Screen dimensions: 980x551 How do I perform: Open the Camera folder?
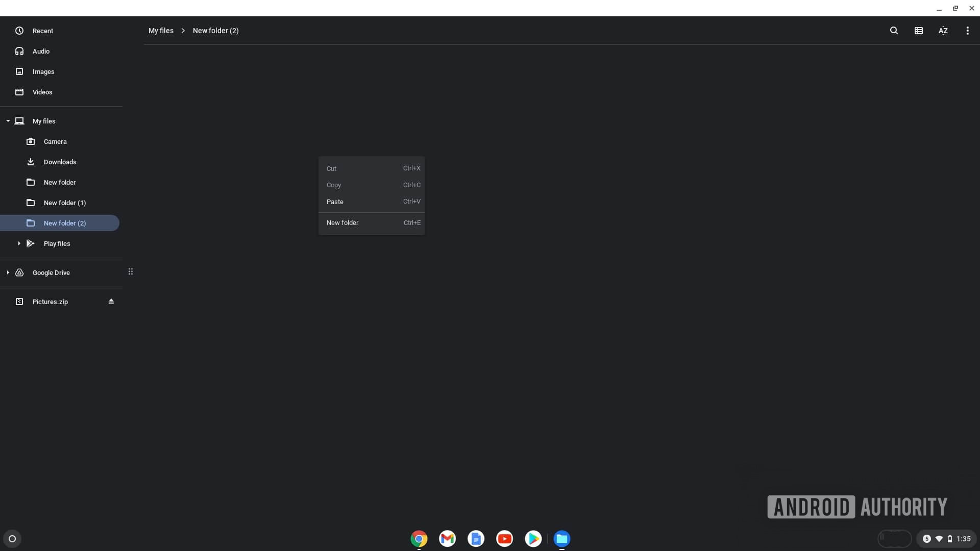click(55, 141)
